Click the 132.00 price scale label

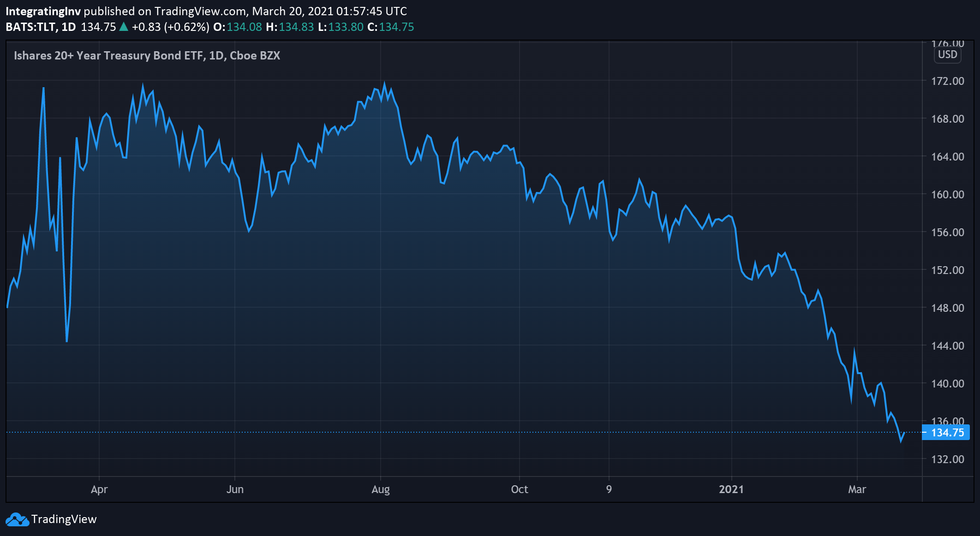point(947,459)
